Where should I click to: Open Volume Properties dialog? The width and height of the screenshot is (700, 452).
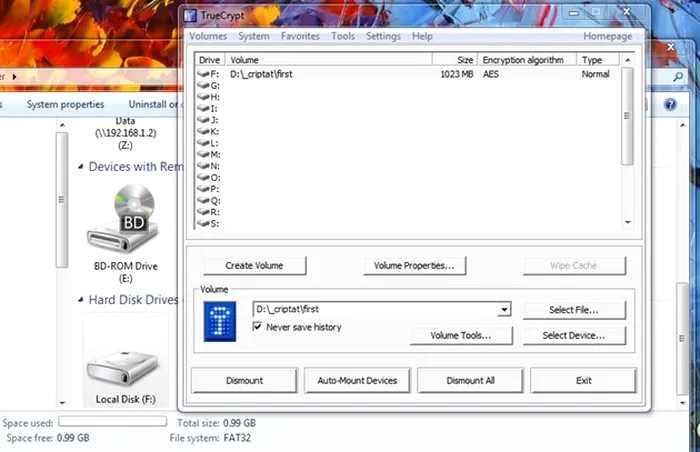[x=414, y=266]
